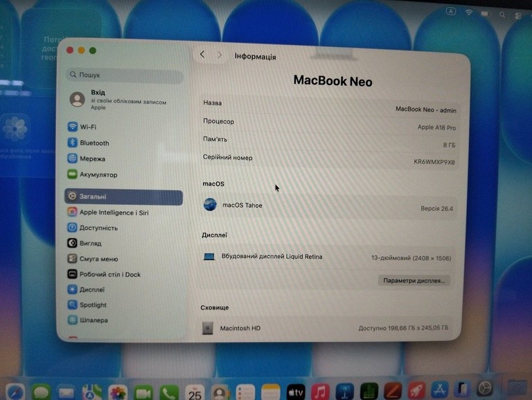Open Contacts from the Dock
This screenshot has height=400, width=532.
(220, 393)
